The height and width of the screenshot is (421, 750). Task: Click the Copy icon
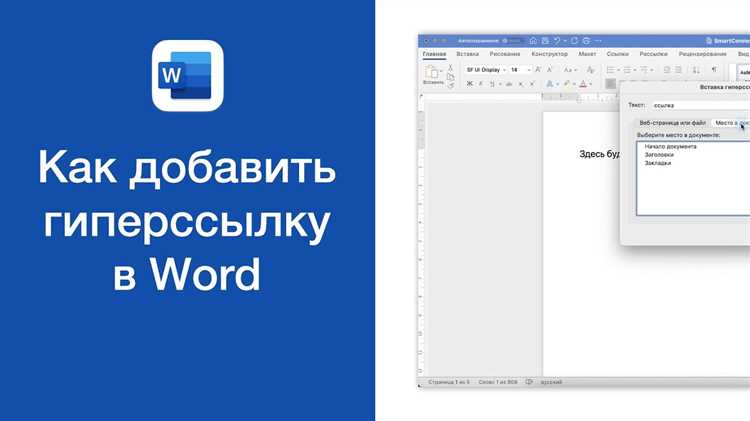[451, 77]
